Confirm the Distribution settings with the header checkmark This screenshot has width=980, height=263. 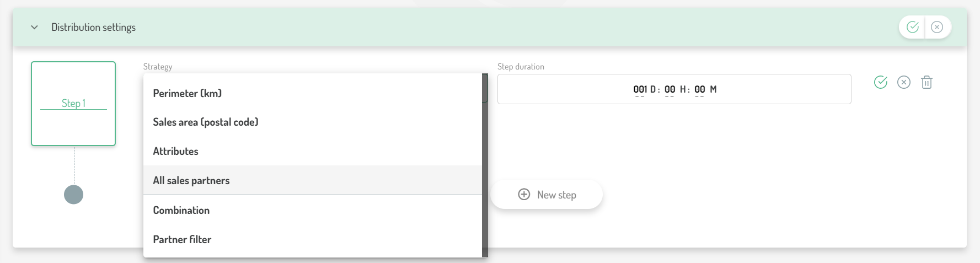913,27
